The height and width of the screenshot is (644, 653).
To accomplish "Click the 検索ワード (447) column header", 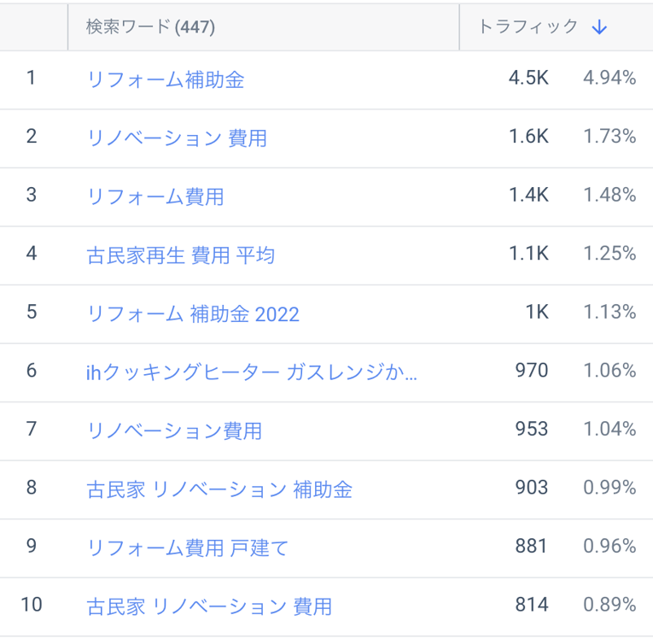I will [x=150, y=27].
